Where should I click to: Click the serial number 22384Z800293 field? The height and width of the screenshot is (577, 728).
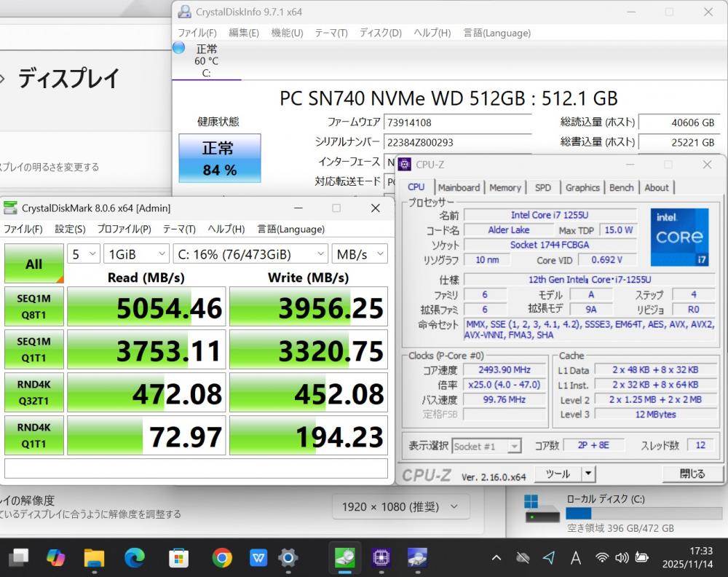pyautogui.click(x=458, y=143)
